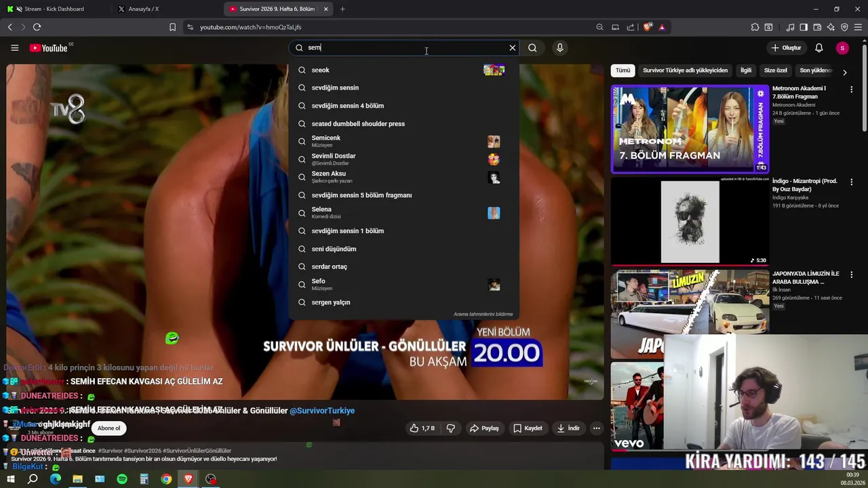Choose the 'seeok' search suggestion
The width and height of the screenshot is (868, 488).
(403, 70)
